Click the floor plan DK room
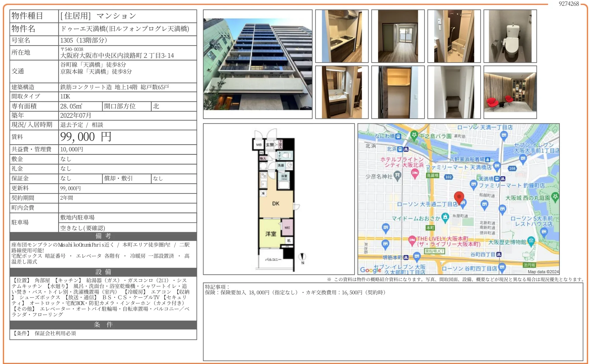 pos(276,203)
